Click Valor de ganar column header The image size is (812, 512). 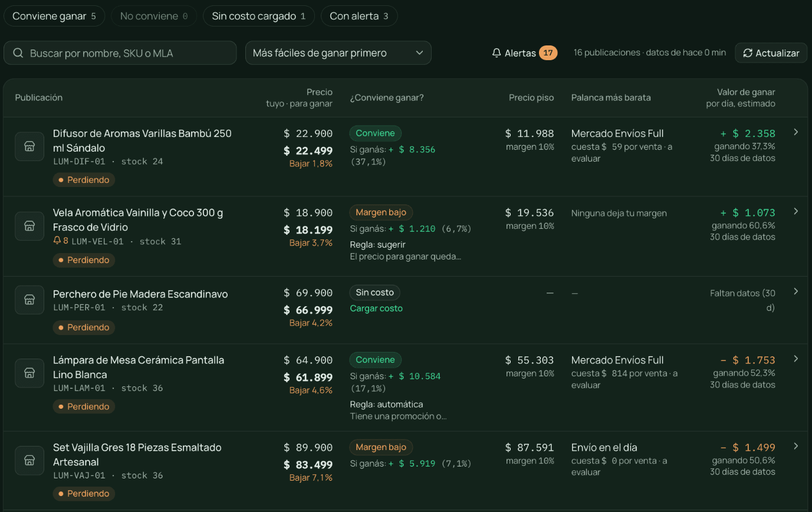tap(741, 98)
